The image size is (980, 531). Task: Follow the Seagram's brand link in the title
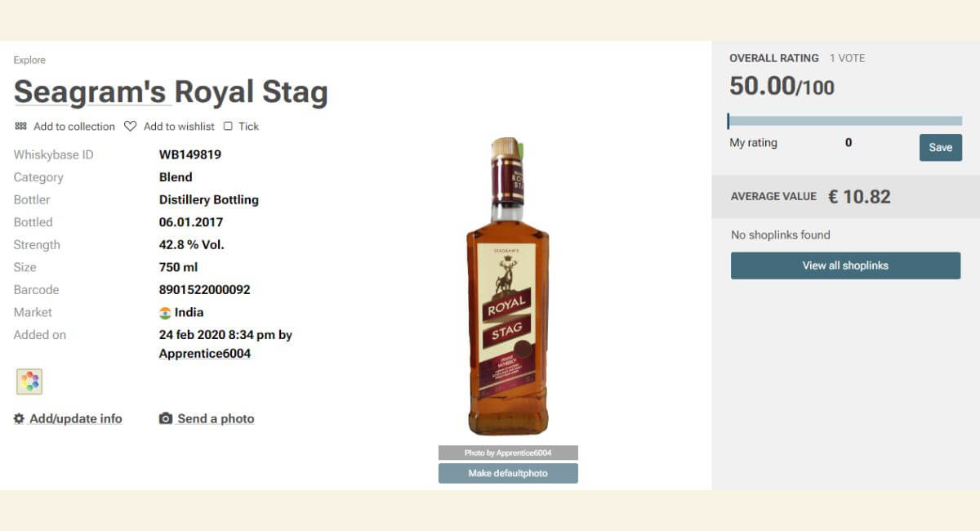pyautogui.click(x=92, y=92)
